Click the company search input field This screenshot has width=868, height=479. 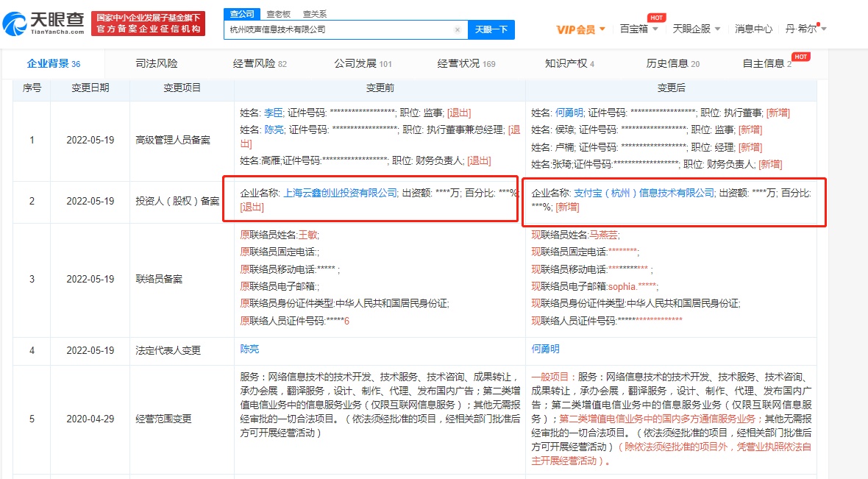click(338, 30)
